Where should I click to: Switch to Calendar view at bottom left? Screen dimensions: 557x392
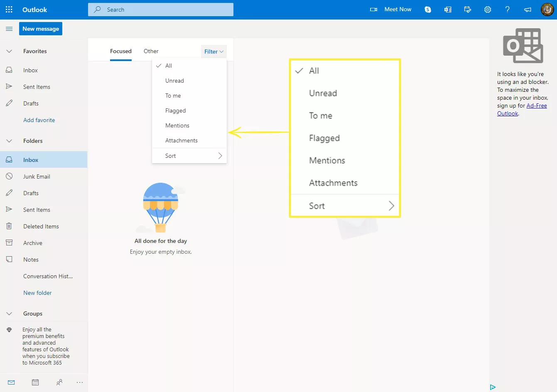coord(35,382)
